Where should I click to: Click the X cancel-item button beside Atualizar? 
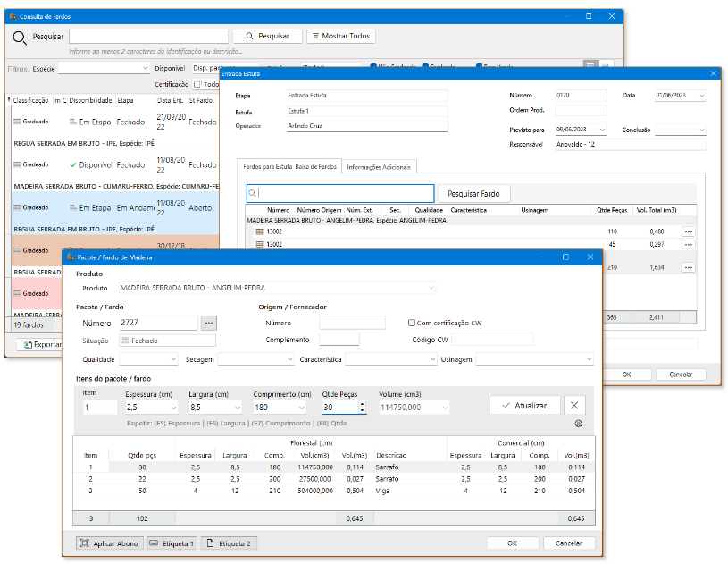coord(576,405)
